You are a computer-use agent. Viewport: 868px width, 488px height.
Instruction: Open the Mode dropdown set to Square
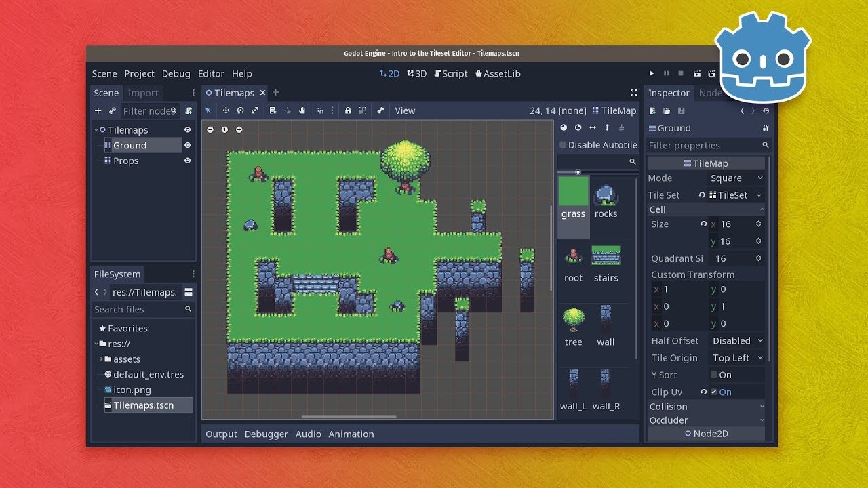(736, 178)
